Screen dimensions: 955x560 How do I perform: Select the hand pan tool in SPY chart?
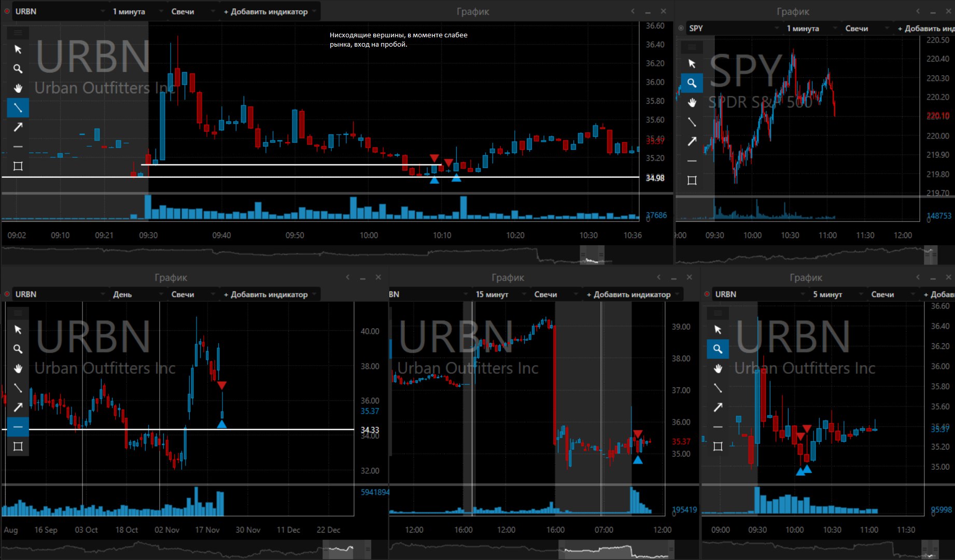[x=692, y=103]
